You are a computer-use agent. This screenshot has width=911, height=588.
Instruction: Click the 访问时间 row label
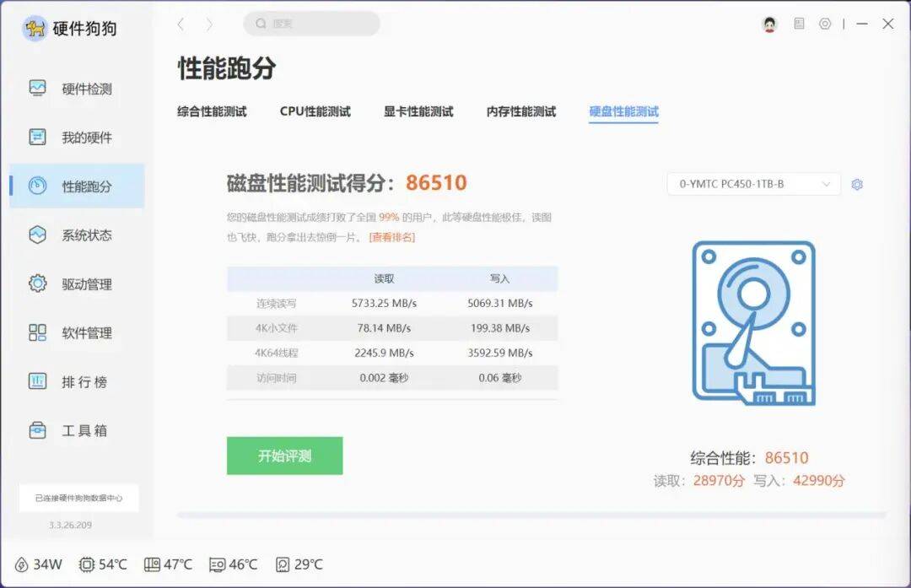[277, 378]
